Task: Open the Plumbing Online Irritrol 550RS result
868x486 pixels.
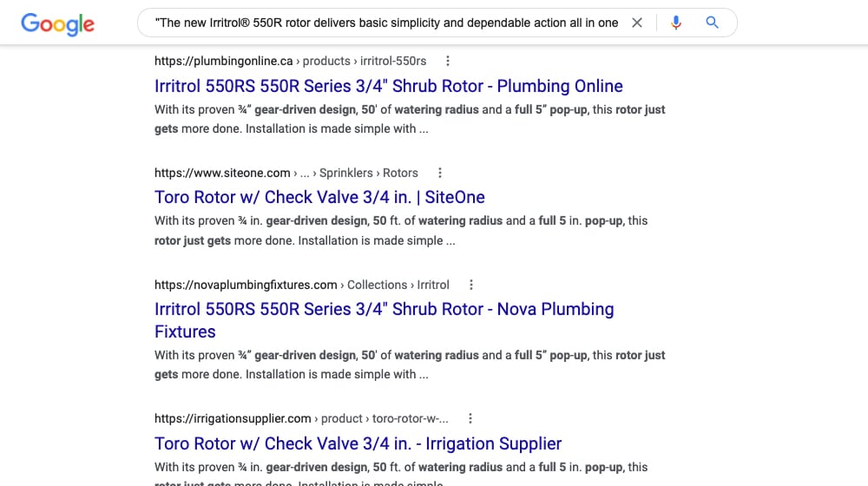Action: [x=389, y=86]
